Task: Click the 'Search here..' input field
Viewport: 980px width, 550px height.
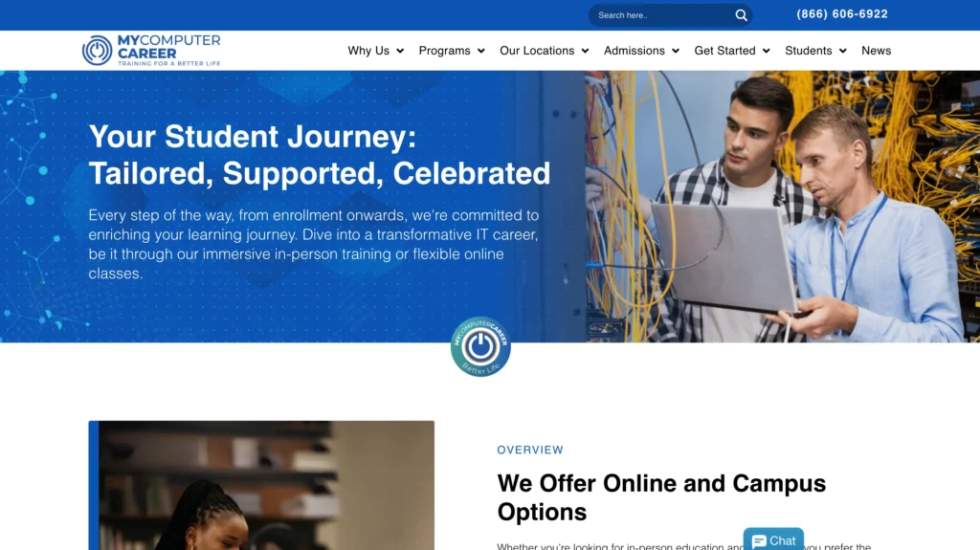Action: click(662, 15)
